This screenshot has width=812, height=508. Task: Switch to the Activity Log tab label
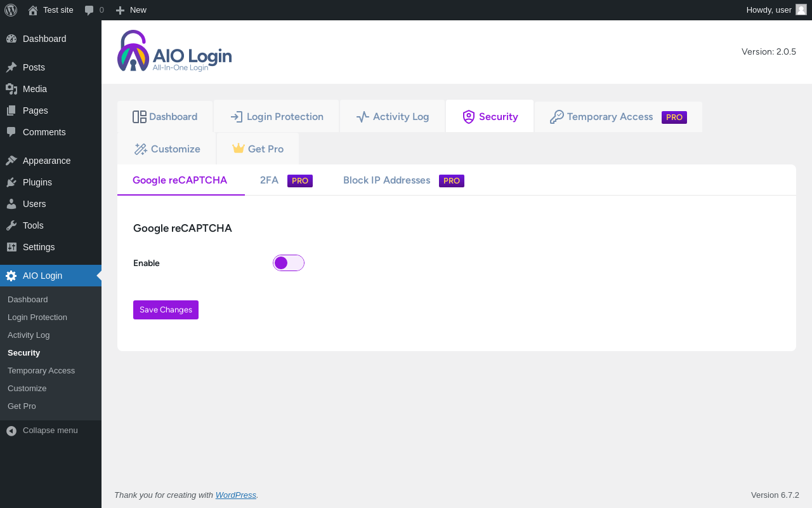[401, 117]
